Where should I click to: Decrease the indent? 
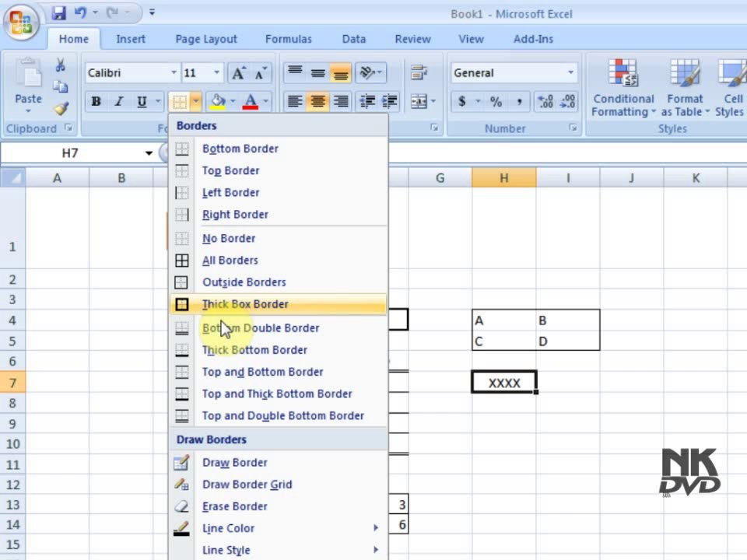[366, 101]
